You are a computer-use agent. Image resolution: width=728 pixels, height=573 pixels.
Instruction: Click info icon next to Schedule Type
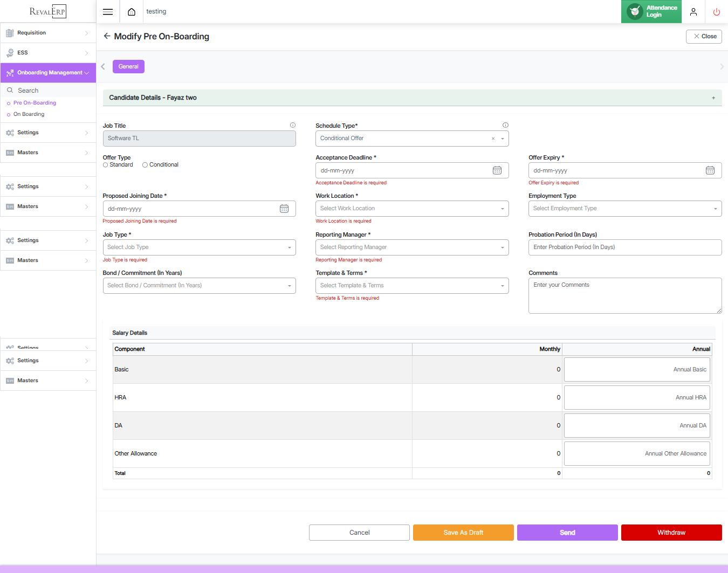click(x=505, y=125)
